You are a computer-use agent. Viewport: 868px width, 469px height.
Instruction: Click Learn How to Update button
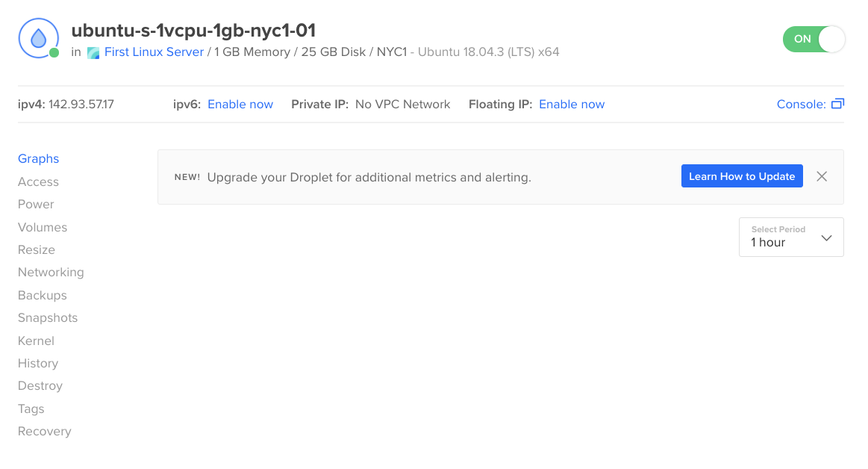742,176
